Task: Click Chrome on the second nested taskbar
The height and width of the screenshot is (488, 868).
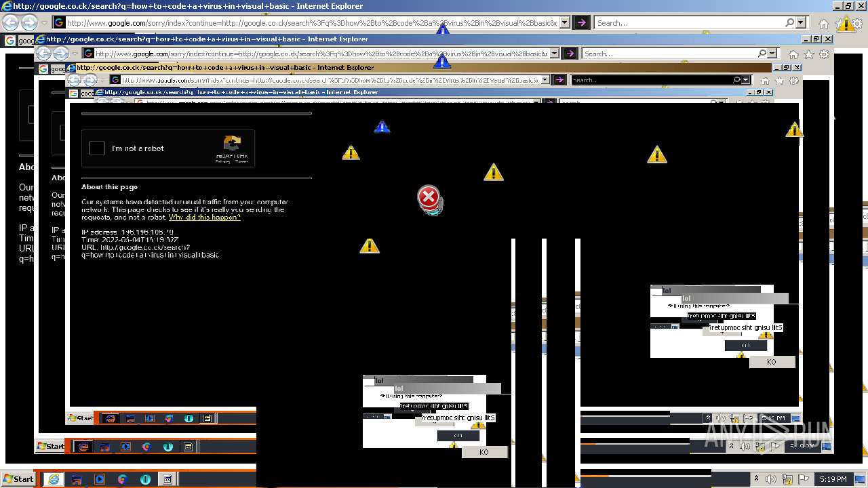Action: coord(146,447)
